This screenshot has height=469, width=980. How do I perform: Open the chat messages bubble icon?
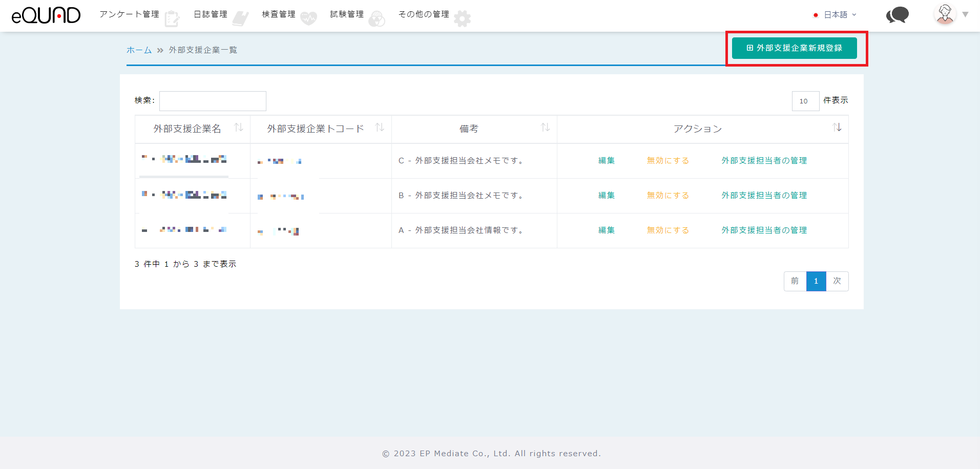pos(897,15)
